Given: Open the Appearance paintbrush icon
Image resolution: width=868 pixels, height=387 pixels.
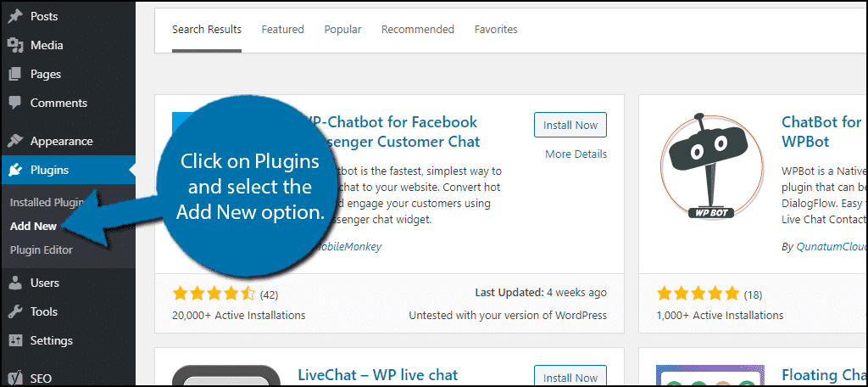Looking at the screenshot, I should click(x=15, y=142).
